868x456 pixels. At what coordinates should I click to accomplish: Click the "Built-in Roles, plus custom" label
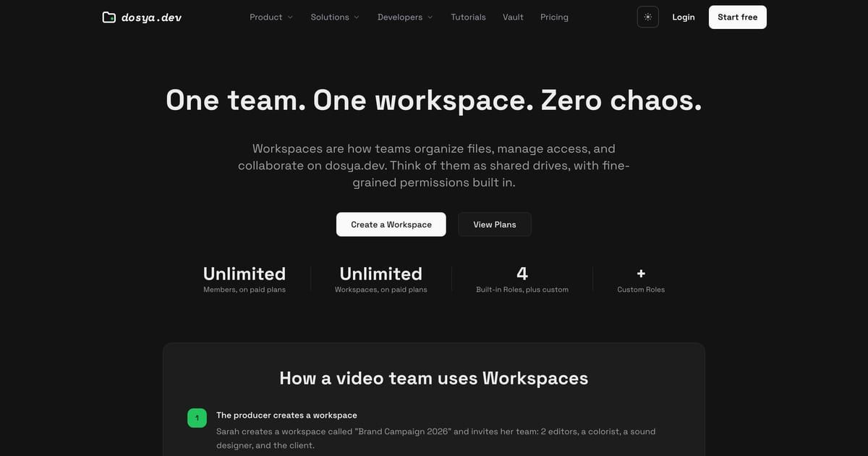[x=522, y=290]
